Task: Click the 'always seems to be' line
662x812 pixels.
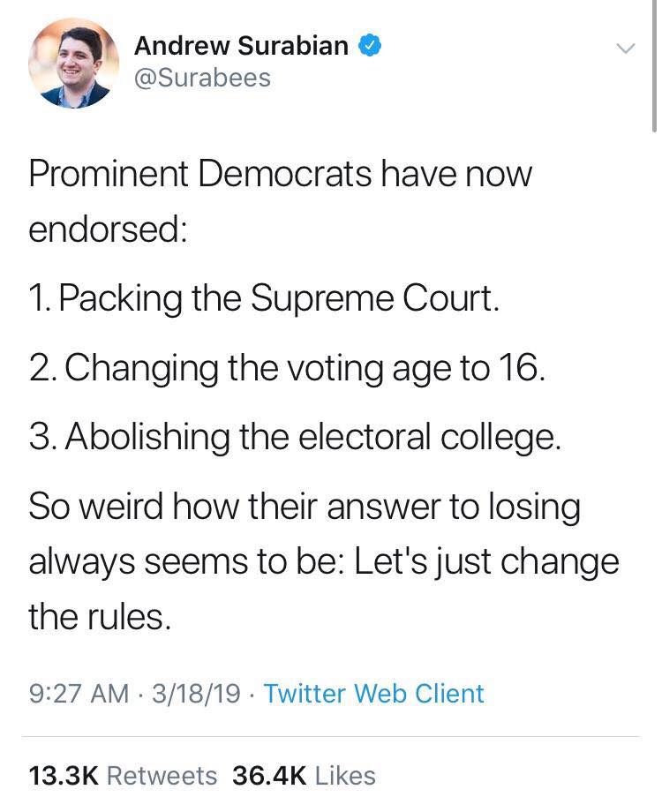Action: [x=324, y=561]
